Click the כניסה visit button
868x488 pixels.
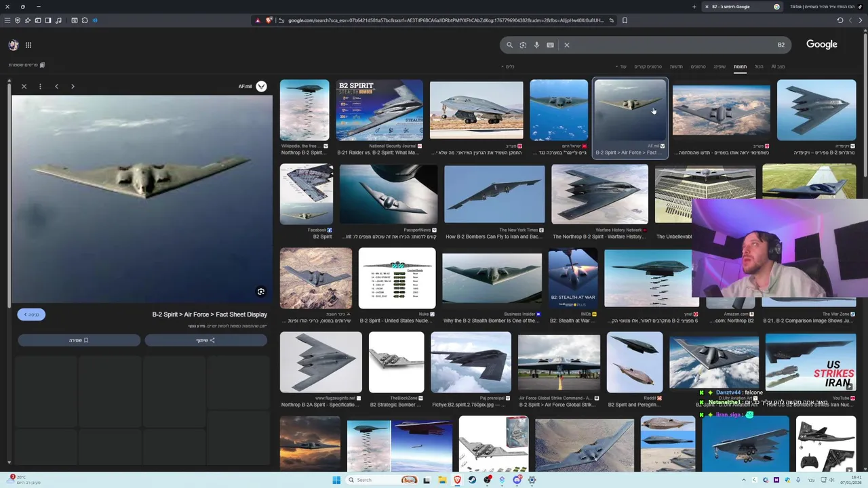[x=31, y=314]
